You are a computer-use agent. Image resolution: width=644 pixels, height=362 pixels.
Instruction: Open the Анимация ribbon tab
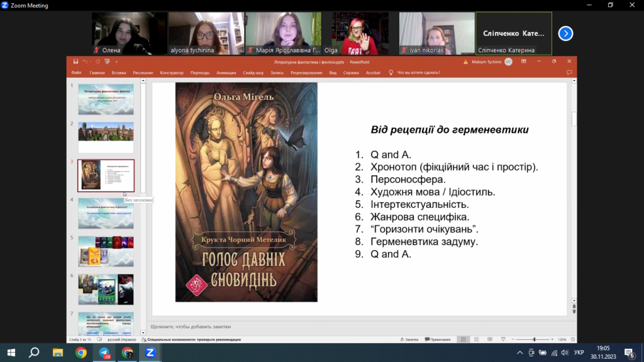pyautogui.click(x=226, y=73)
